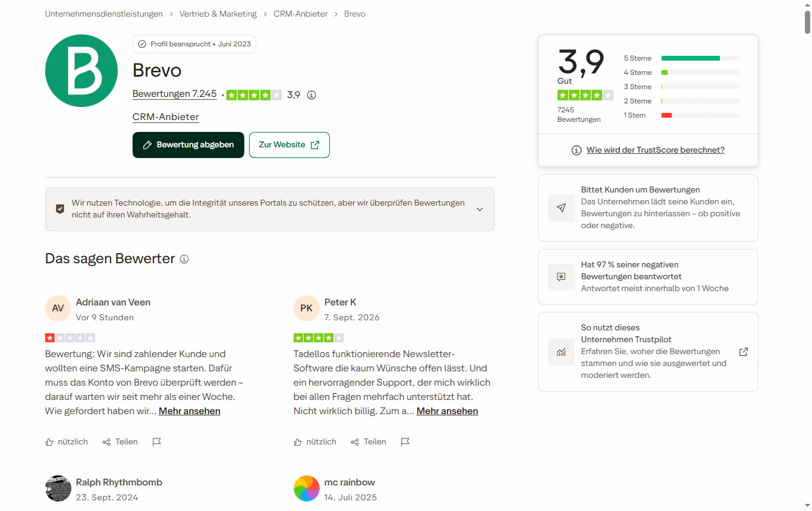Screen dimensions: 812x511
Task: Click the shield icon in integrity notice
Action: [60, 209]
